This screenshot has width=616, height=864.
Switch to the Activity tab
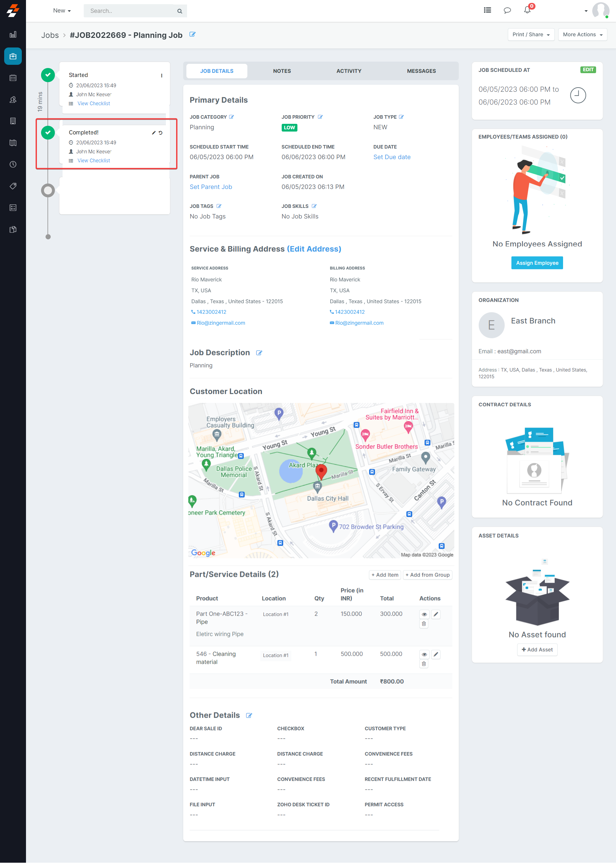click(349, 71)
